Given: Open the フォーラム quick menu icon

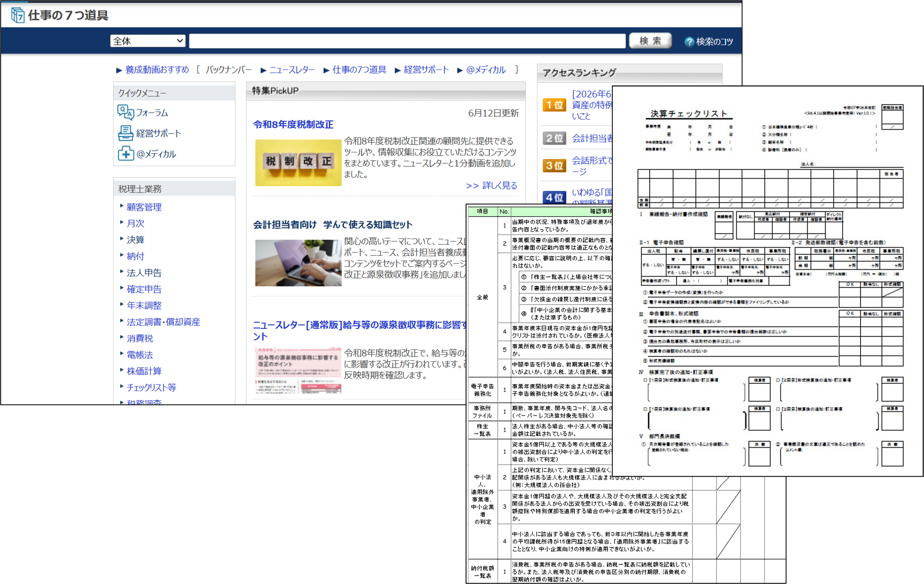Looking at the screenshot, I should [x=125, y=112].
